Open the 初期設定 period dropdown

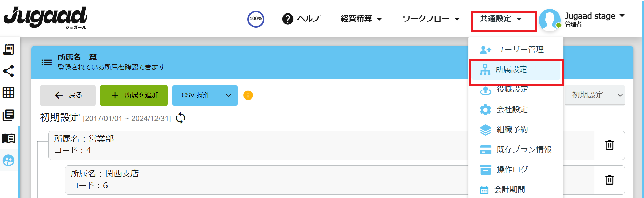595,95
